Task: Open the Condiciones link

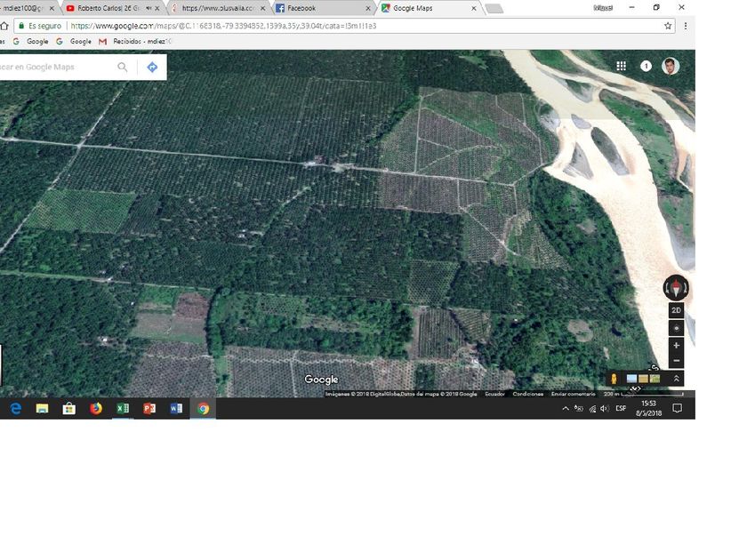Action: click(527, 394)
